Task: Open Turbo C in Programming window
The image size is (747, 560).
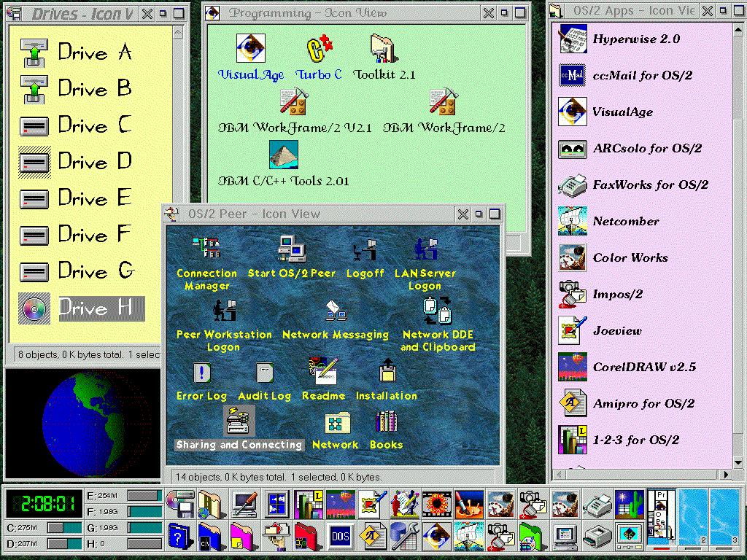Action: pyautogui.click(x=318, y=48)
